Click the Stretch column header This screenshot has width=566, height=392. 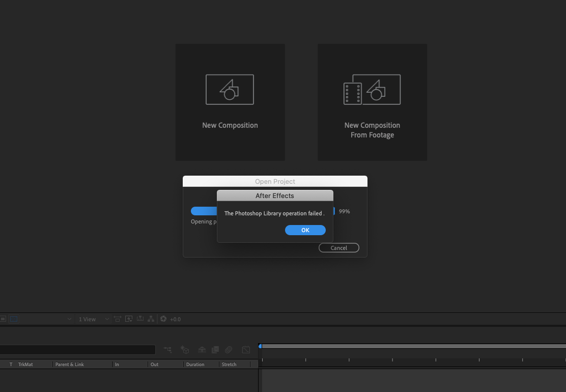point(229,364)
